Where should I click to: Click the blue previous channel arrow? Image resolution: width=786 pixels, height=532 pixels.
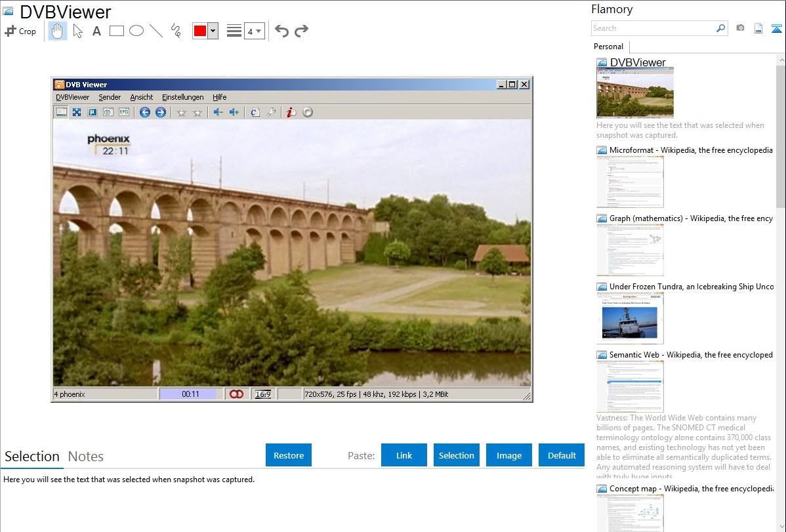[x=145, y=112]
